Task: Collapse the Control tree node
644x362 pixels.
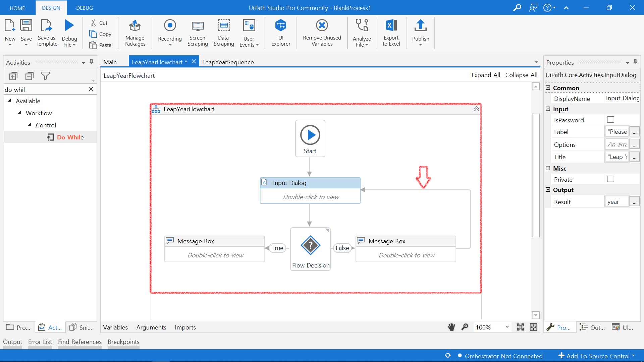Action: pyautogui.click(x=30, y=125)
